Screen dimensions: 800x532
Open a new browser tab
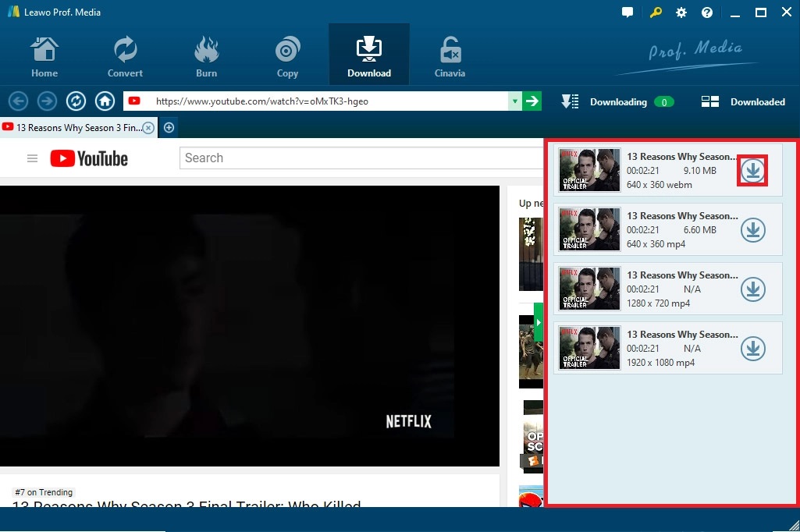[x=169, y=126]
